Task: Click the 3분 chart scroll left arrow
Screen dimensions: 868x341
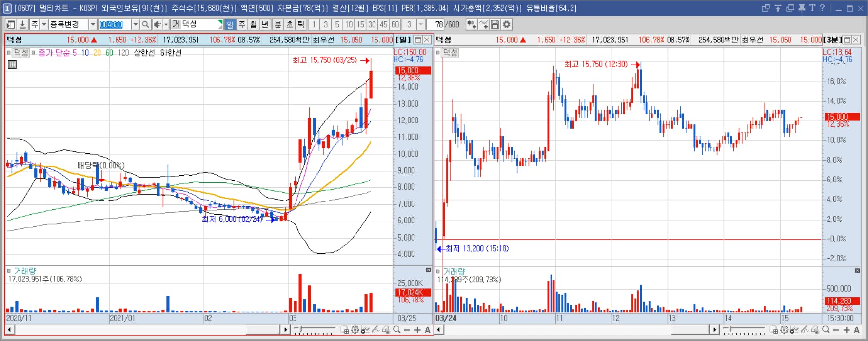Action: point(439,330)
